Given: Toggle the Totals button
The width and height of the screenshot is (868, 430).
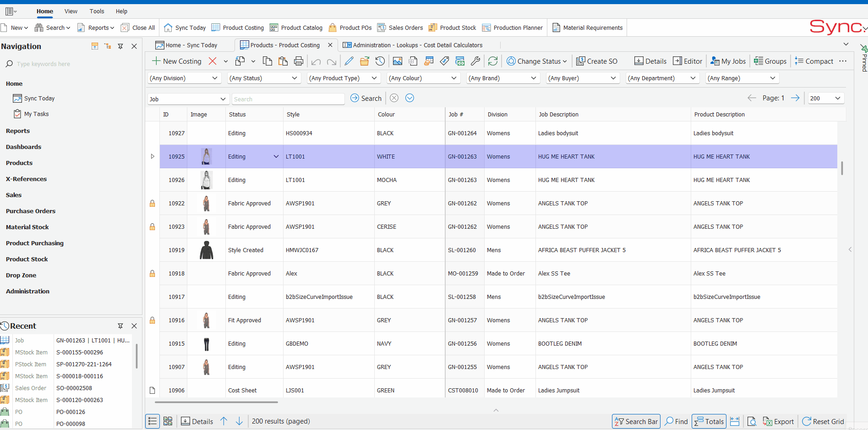Looking at the screenshot, I should 709,421.
